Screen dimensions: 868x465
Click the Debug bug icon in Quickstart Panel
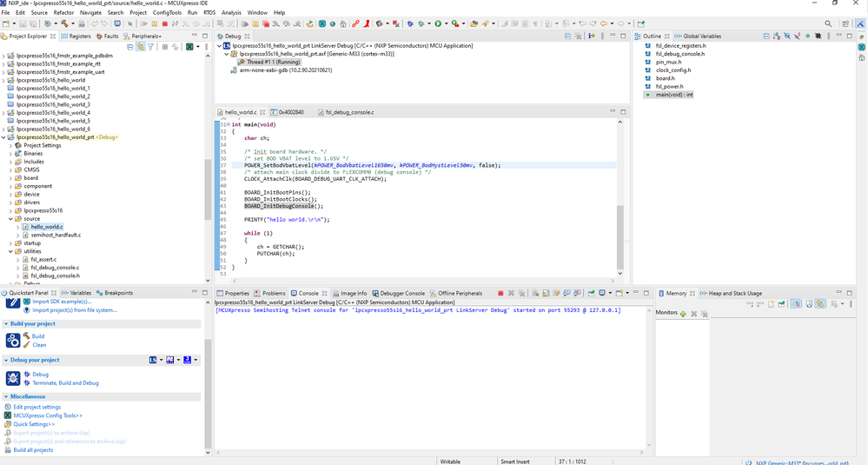coord(13,379)
